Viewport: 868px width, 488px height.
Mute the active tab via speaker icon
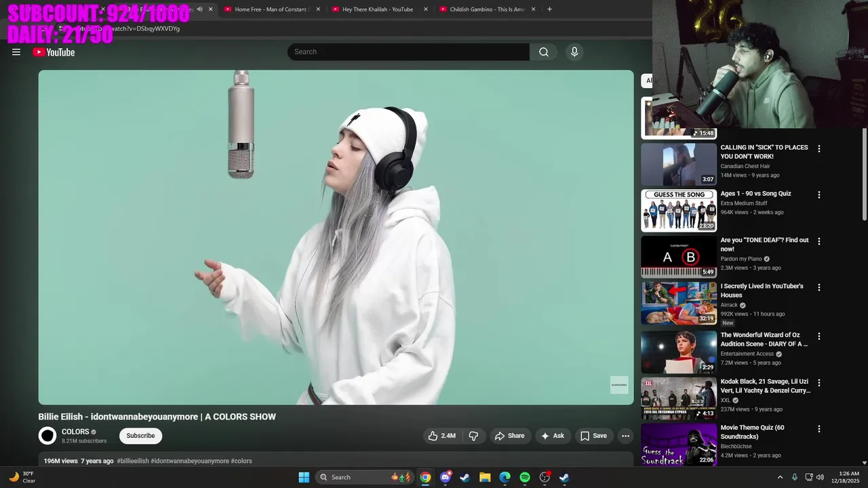199,9
